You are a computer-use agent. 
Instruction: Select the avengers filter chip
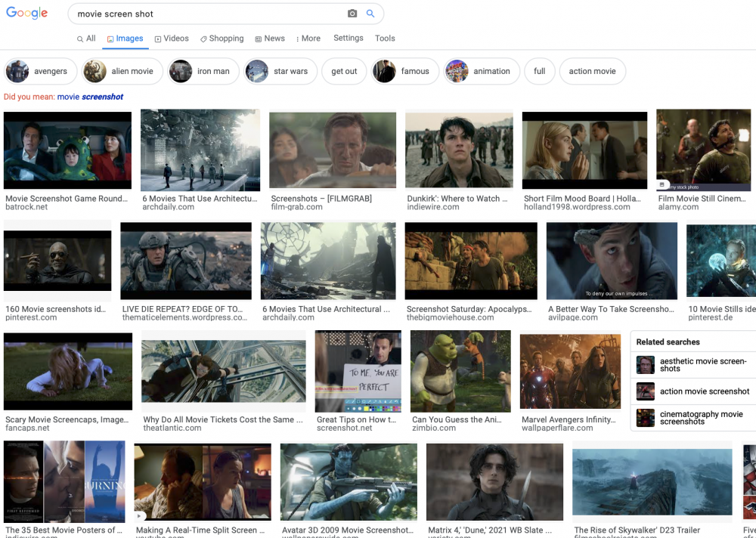point(41,71)
